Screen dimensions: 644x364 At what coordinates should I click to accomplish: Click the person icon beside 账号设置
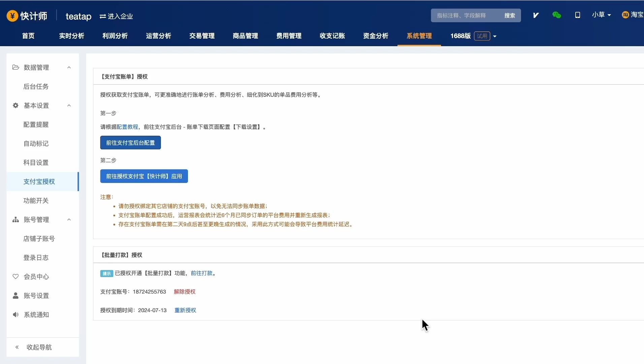[x=15, y=296]
